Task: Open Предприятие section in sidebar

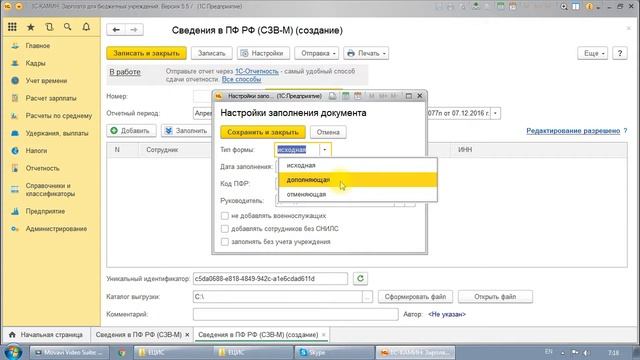Action: [45, 211]
